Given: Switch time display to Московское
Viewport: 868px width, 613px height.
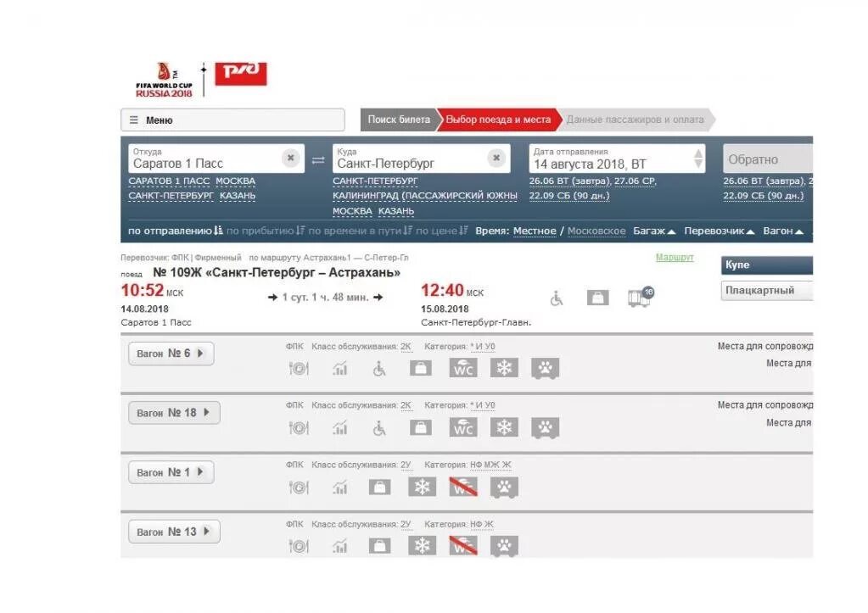Looking at the screenshot, I should tap(596, 231).
